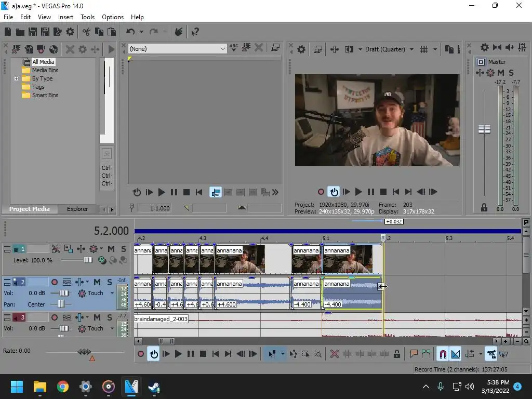Image resolution: width=532 pixels, height=399 pixels.
Task: Open Split Screen View dropdown arrow
Action: pos(360,49)
